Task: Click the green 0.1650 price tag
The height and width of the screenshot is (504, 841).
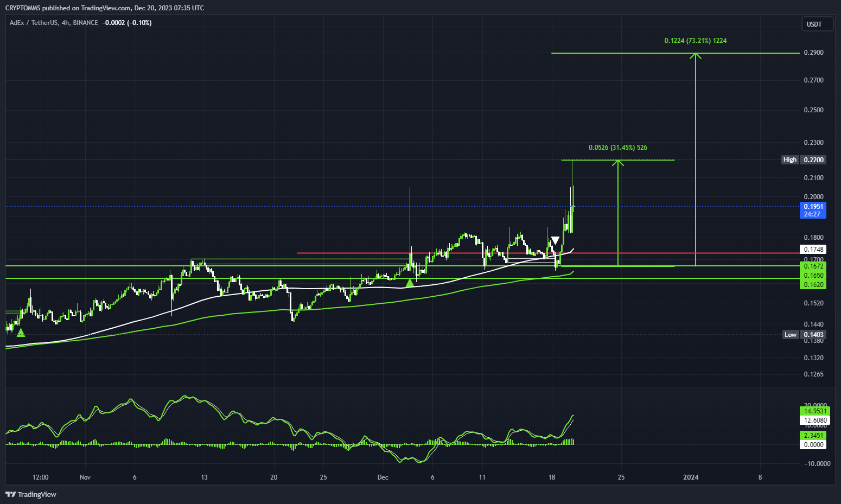Action: pos(813,276)
